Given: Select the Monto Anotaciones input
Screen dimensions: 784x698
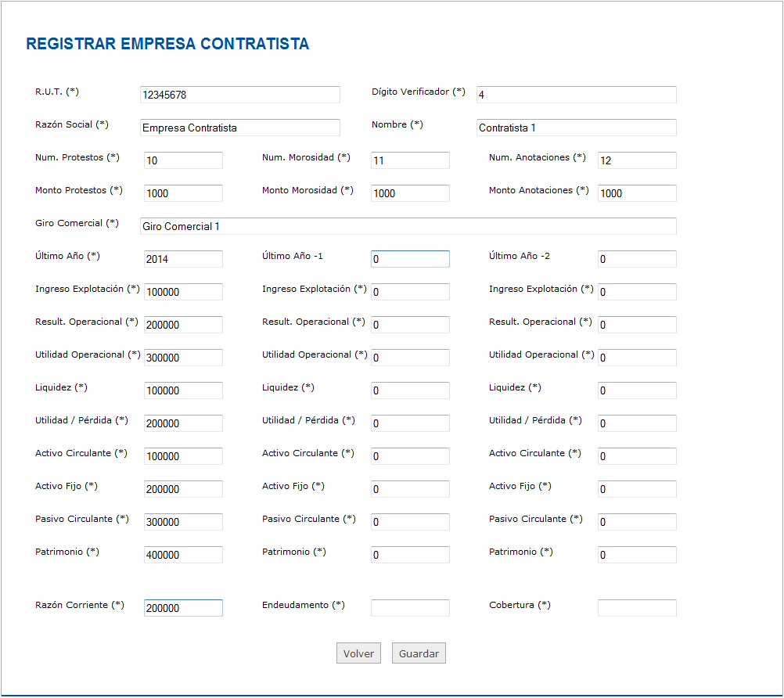Looking at the screenshot, I should 637,193.
